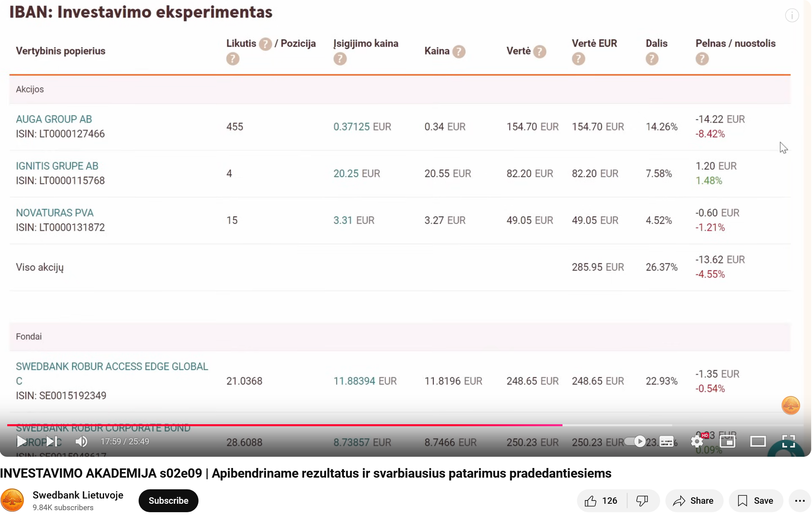Click the Vertybinis popierius column header
Image resolution: width=812 pixels, height=515 pixels.
click(61, 51)
